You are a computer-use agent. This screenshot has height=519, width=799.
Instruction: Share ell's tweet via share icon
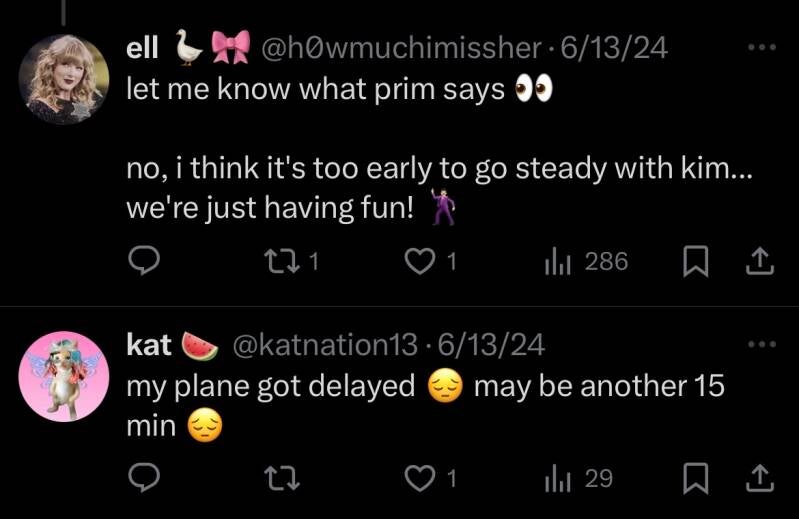point(760,262)
